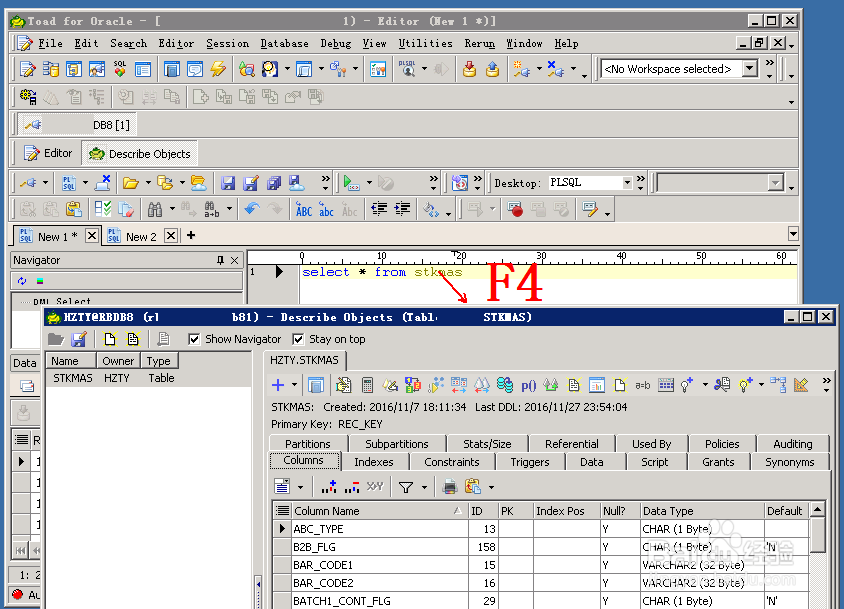
Task: Click the Rollback icon in main toolbar
Action: pos(492,69)
